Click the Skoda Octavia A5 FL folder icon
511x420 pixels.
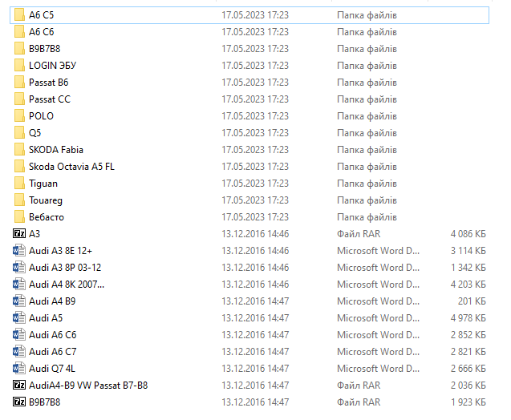click(19, 167)
